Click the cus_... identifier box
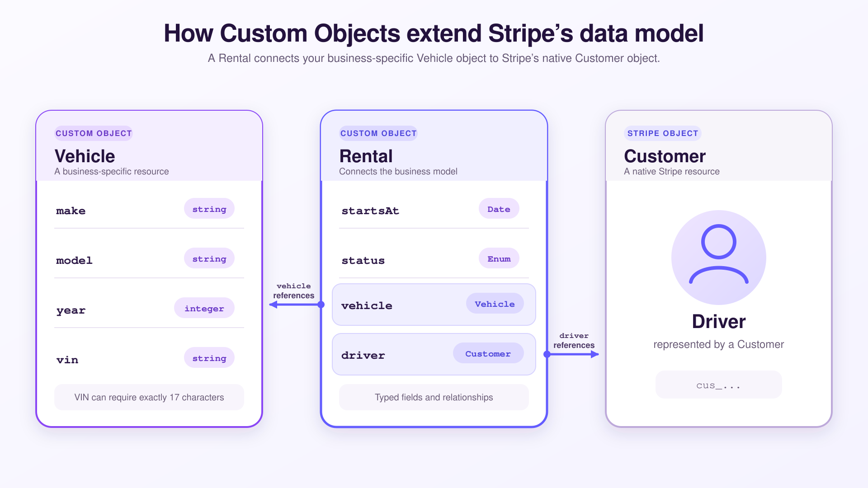Viewport: 868px width, 488px height. point(719,385)
